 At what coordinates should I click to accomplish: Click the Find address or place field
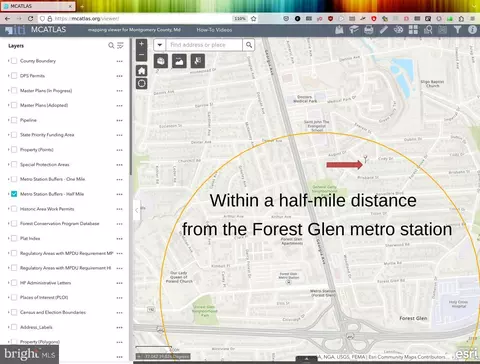click(x=204, y=45)
